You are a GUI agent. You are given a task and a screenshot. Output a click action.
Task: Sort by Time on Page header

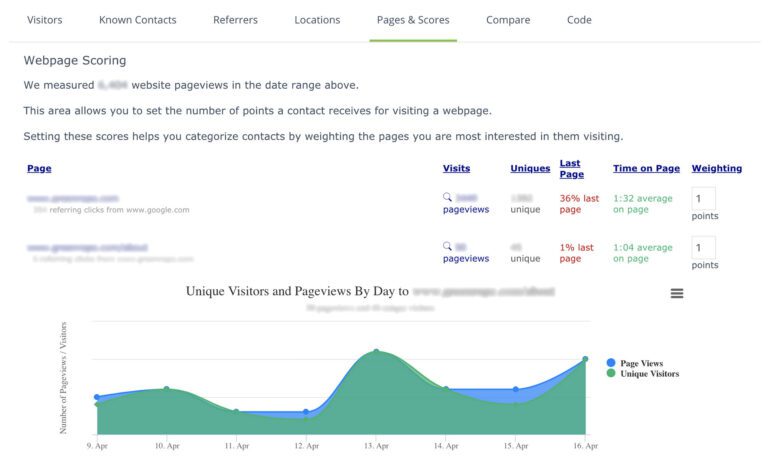click(646, 169)
